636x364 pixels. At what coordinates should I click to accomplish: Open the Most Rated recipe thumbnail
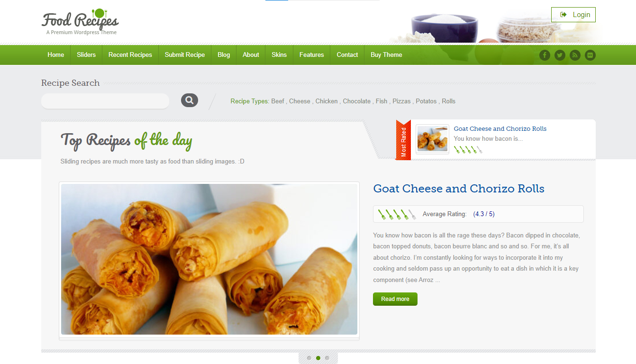point(432,139)
